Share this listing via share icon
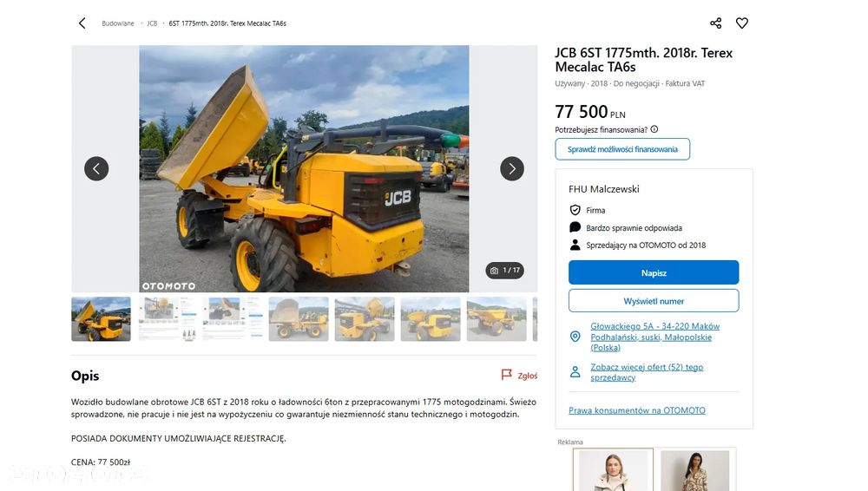 click(715, 23)
